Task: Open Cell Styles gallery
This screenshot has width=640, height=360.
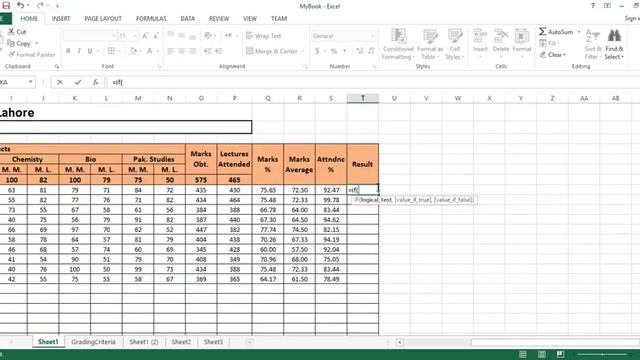Action: 455,44
